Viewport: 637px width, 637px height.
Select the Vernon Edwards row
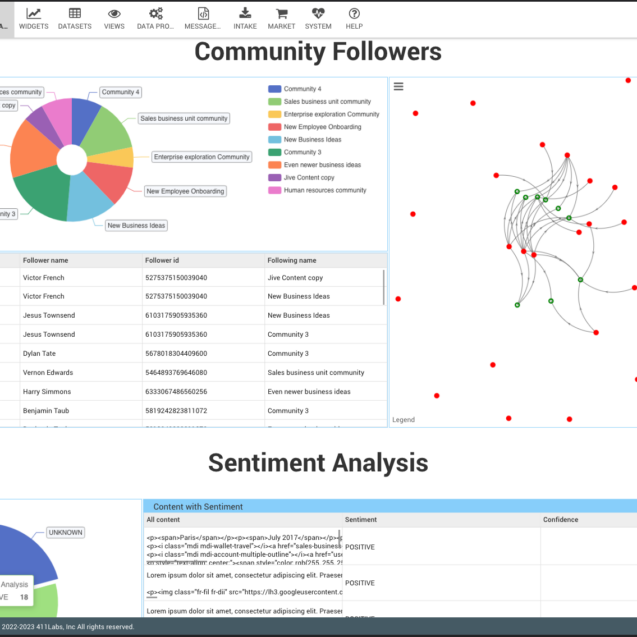193,373
